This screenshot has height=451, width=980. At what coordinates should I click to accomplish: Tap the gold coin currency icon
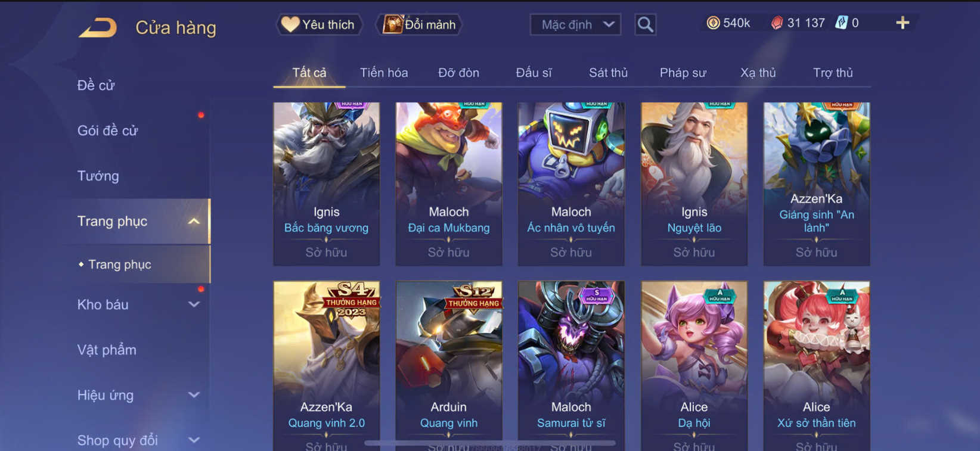point(713,23)
